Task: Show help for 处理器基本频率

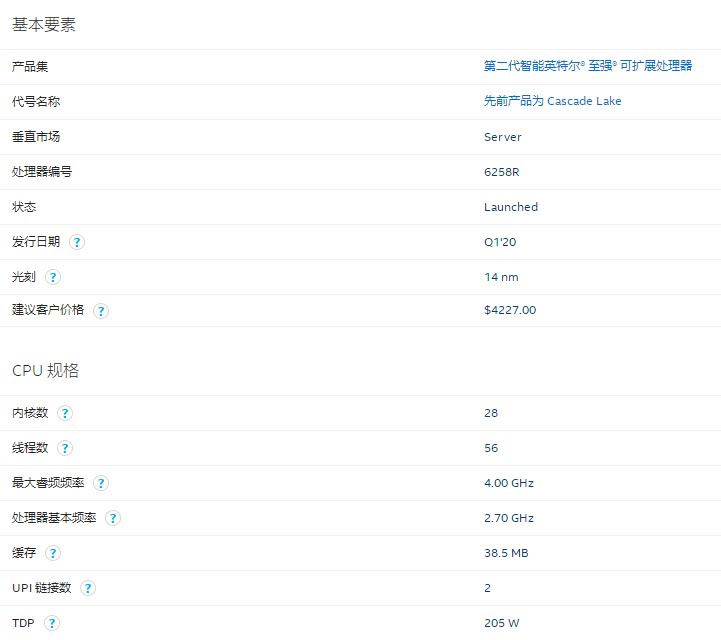Action: tap(113, 518)
